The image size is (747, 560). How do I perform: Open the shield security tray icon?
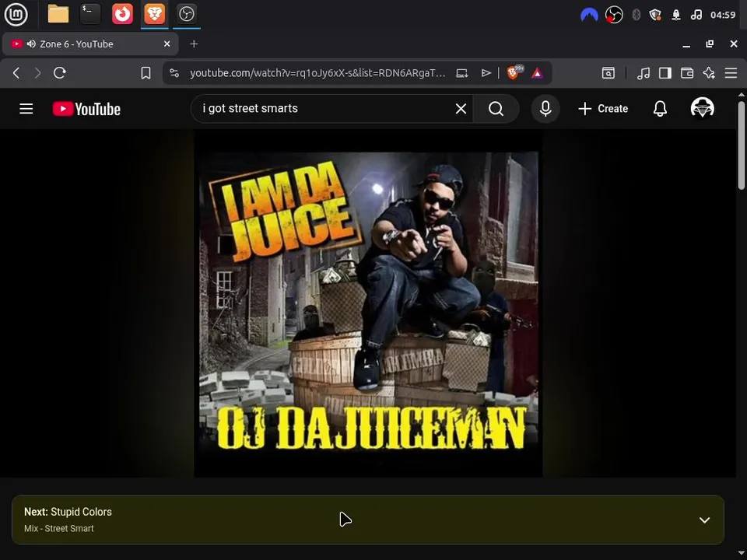pos(655,15)
